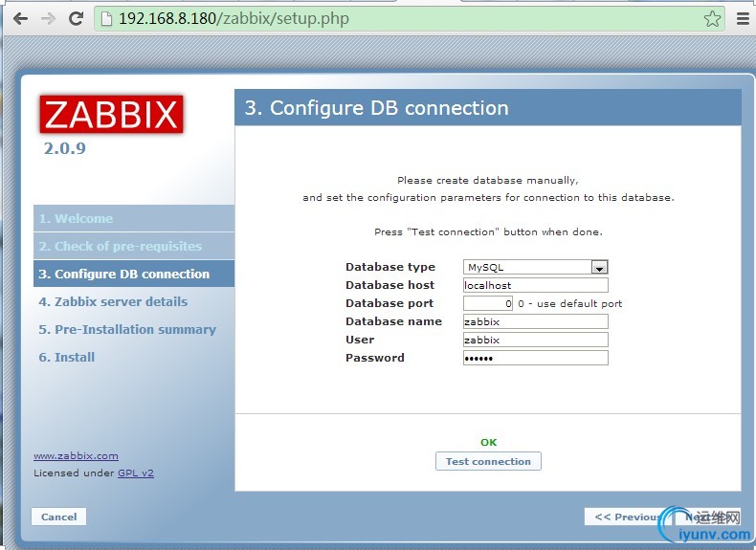Click the browser back arrow
756x550 pixels.
(20, 19)
